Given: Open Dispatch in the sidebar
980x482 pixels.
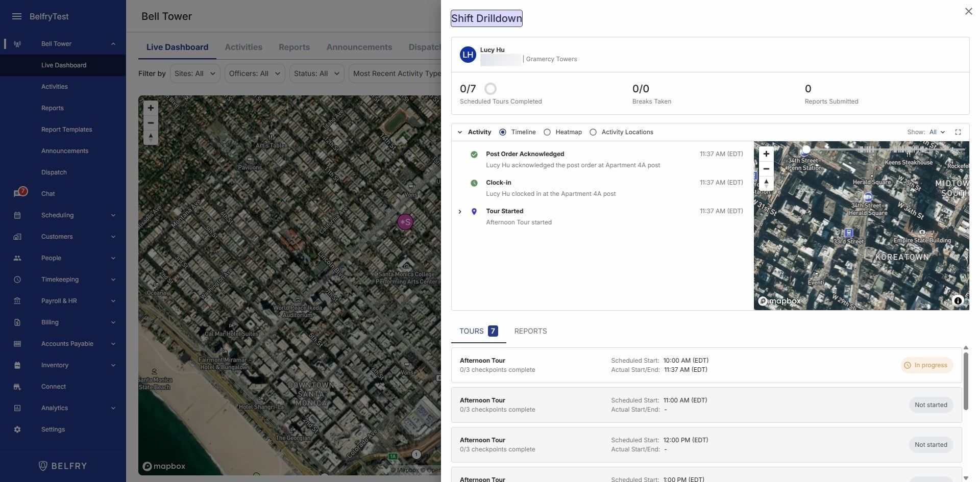Looking at the screenshot, I should (x=54, y=172).
